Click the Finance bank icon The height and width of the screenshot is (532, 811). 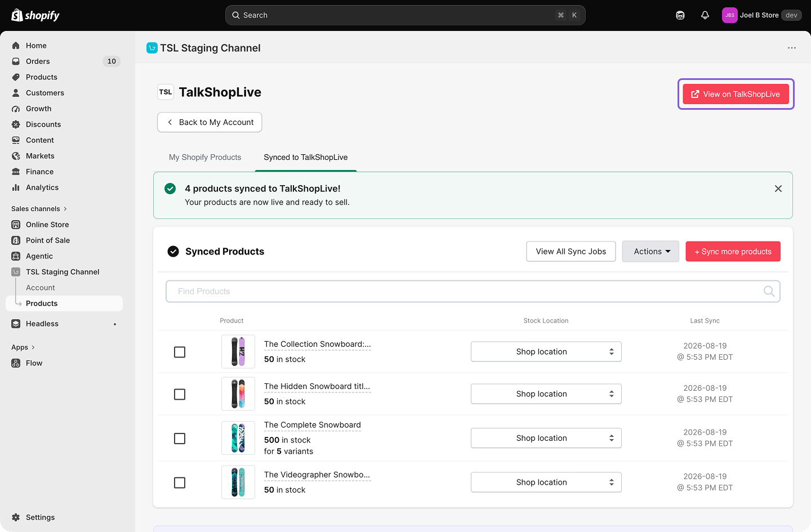(16, 172)
